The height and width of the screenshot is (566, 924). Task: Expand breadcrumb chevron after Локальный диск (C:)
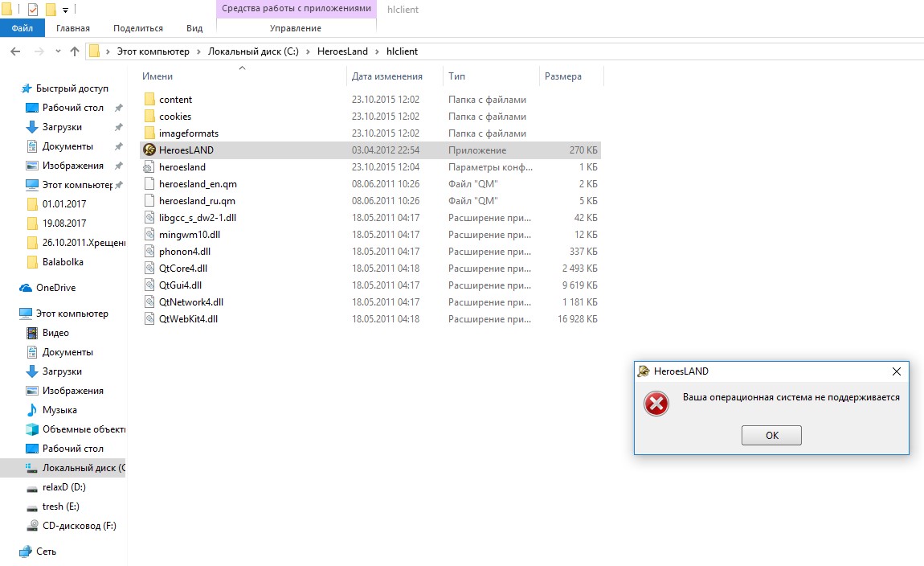pos(308,51)
